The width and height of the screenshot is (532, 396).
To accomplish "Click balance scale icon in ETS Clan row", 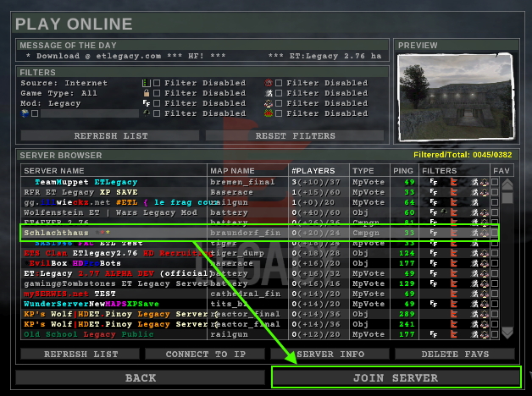I will tap(485, 253).
